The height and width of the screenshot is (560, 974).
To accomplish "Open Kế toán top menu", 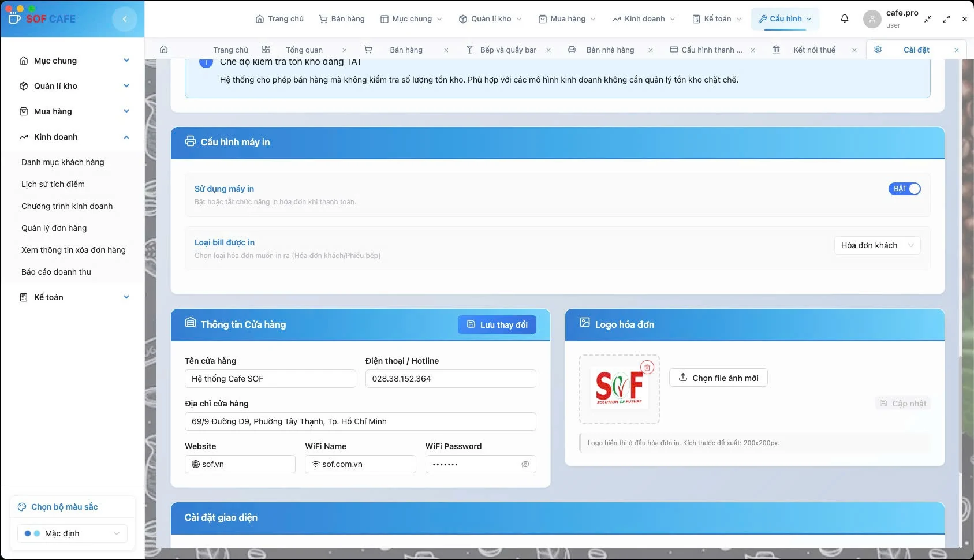I will (x=717, y=19).
